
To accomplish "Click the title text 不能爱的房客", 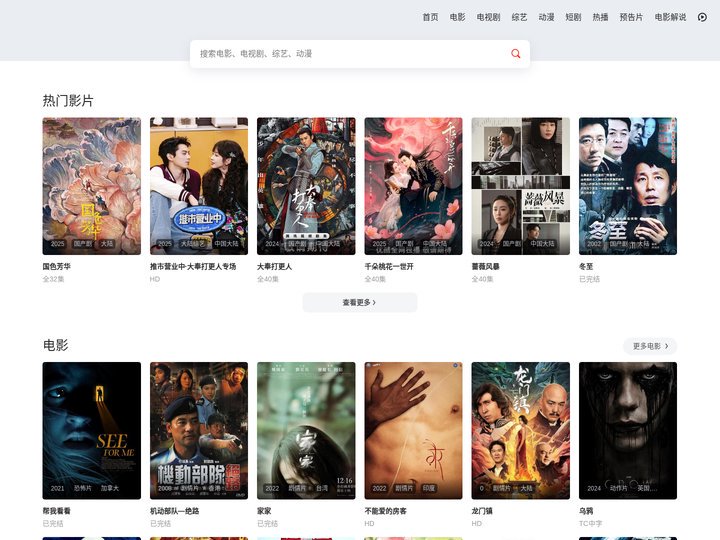I will point(386,511).
